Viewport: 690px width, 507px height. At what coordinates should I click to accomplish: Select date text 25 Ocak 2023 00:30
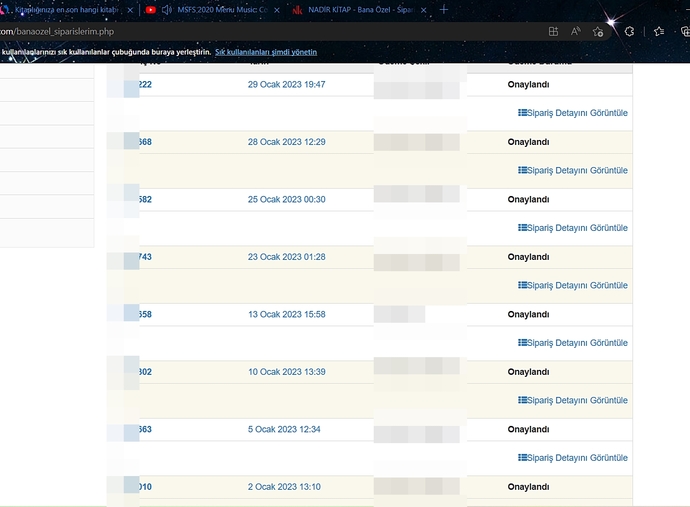[x=286, y=199]
